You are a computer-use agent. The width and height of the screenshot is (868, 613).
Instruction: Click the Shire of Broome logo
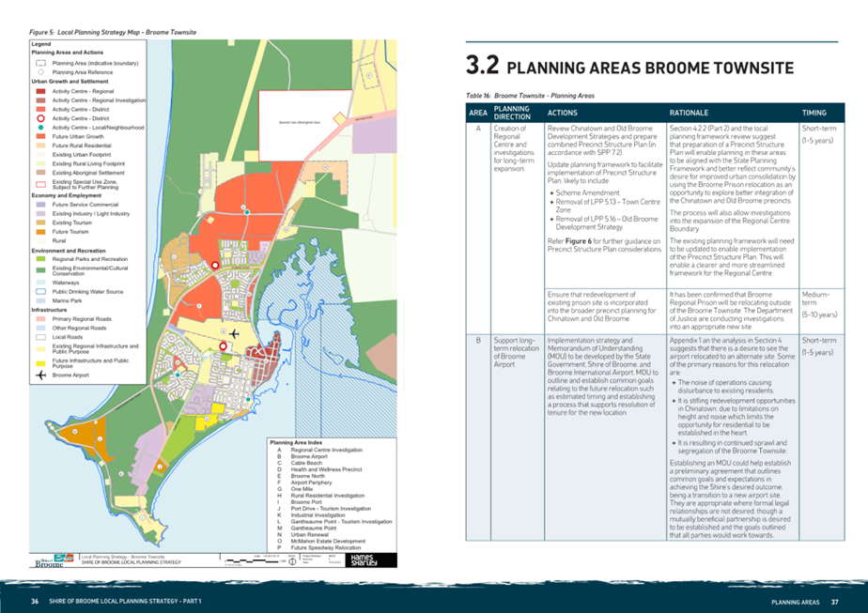[54, 560]
